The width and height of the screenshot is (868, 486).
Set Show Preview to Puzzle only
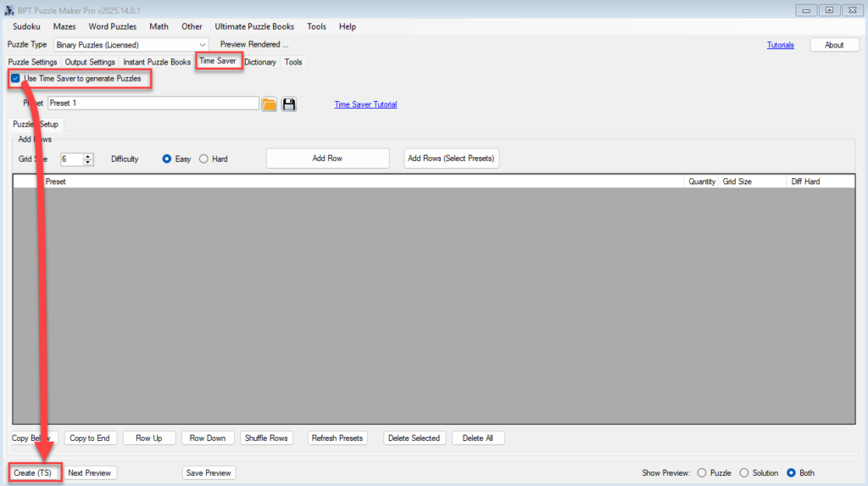coord(701,472)
